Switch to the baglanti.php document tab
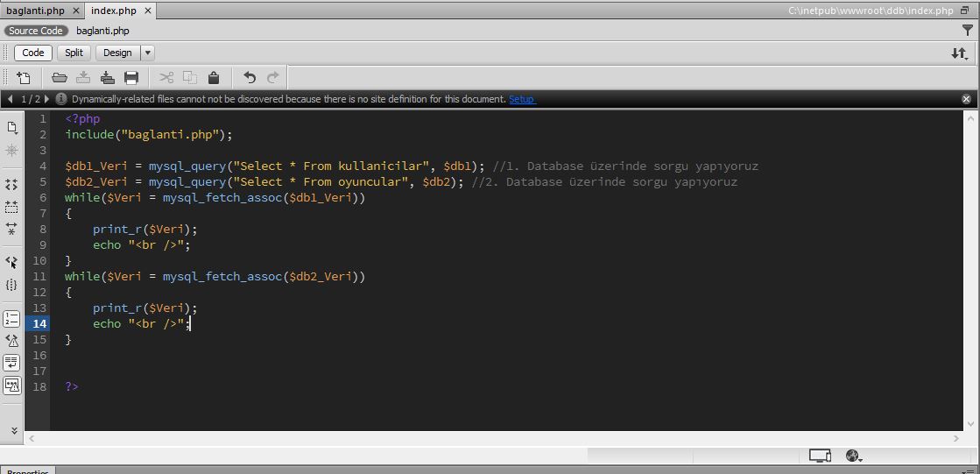This screenshot has height=474, width=980. (35, 11)
